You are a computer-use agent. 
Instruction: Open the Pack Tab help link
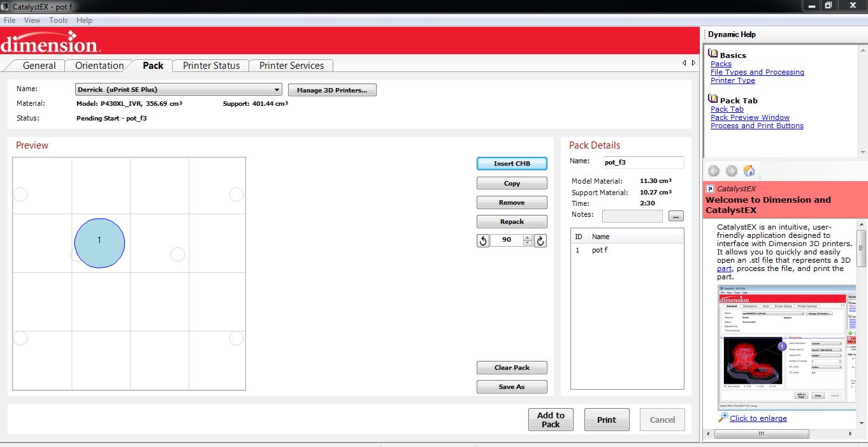point(727,109)
